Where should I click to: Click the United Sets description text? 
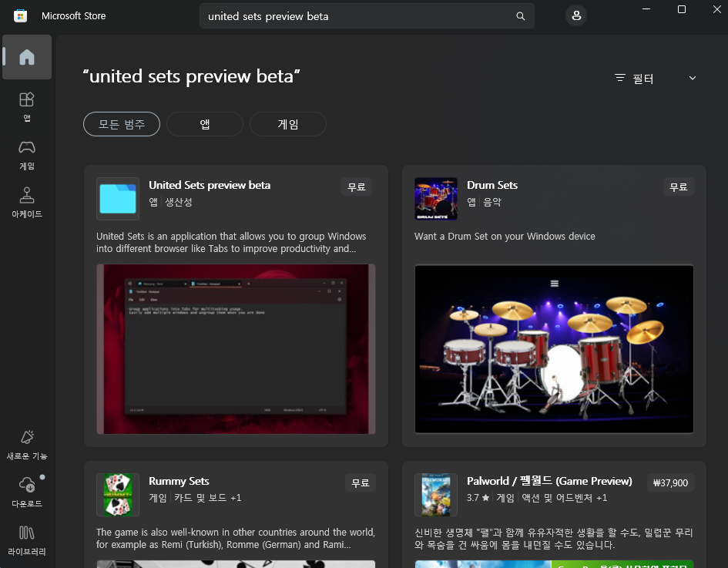tap(231, 243)
